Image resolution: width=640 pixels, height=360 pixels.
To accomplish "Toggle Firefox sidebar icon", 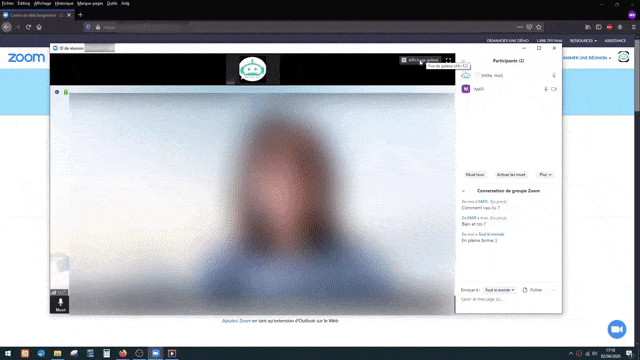I will [x=598, y=27].
